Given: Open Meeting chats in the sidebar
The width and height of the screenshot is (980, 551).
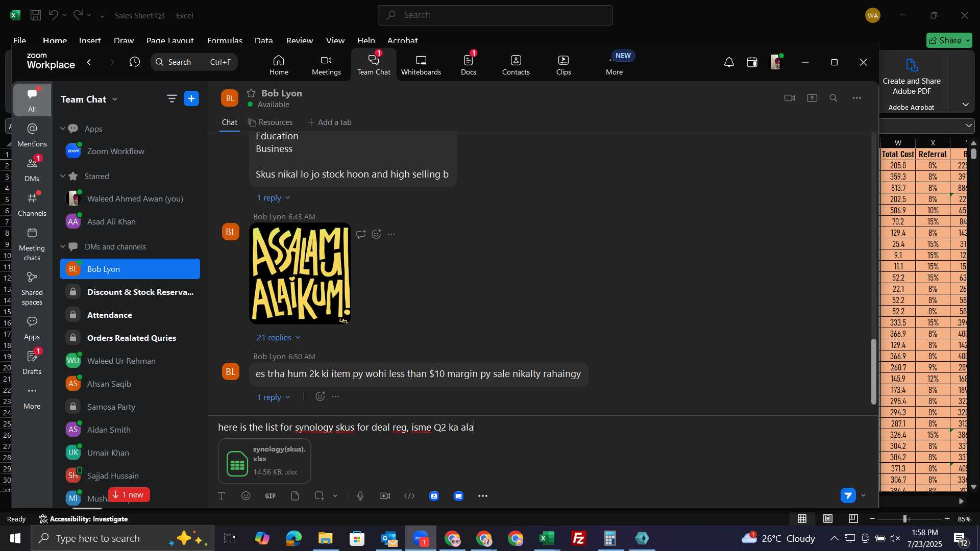Looking at the screenshot, I should tap(32, 244).
